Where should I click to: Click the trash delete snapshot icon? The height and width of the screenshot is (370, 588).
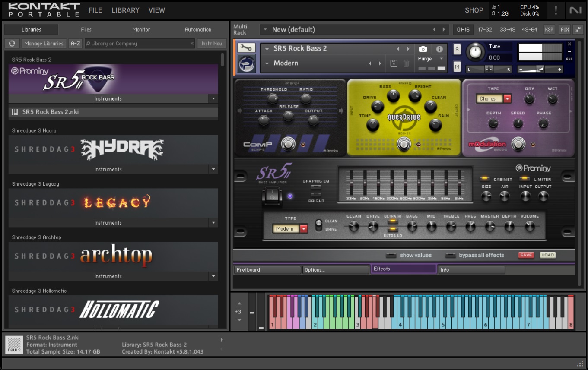coord(406,63)
